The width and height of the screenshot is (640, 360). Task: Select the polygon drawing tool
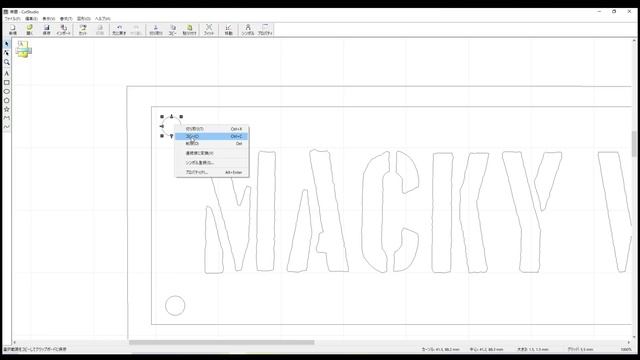click(x=7, y=100)
